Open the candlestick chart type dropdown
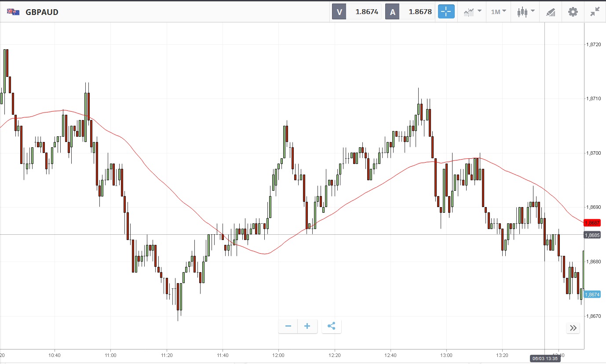 coord(526,12)
